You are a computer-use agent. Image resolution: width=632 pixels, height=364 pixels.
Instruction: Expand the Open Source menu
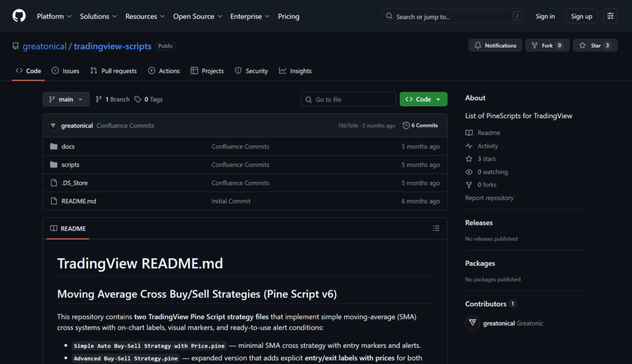point(197,17)
